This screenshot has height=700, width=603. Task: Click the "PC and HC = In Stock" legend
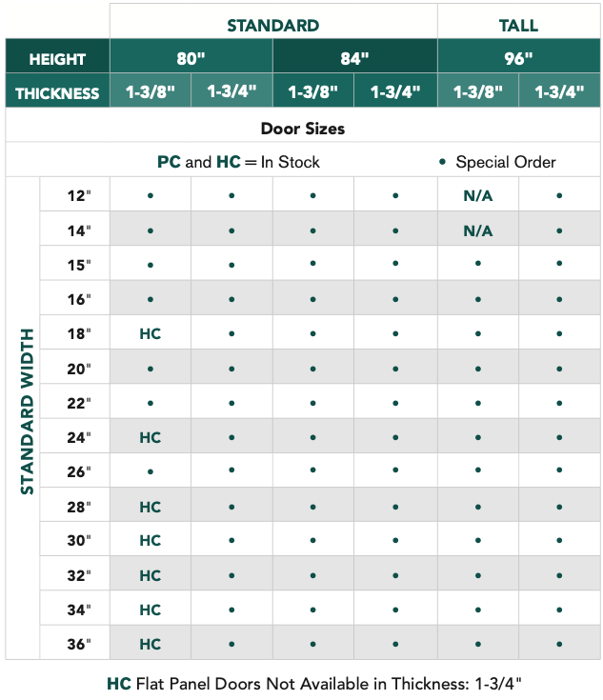238,162
